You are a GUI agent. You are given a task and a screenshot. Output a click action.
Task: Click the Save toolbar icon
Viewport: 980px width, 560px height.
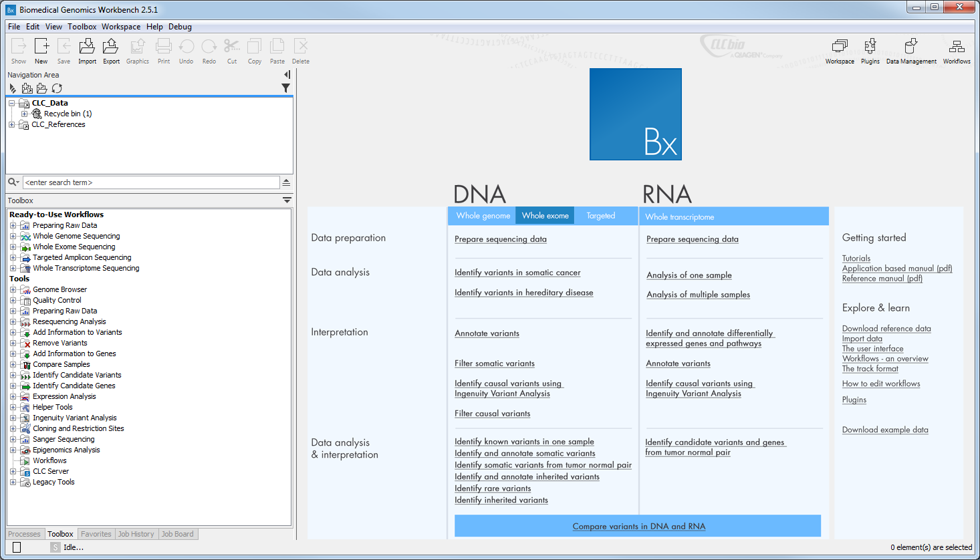[x=64, y=51]
